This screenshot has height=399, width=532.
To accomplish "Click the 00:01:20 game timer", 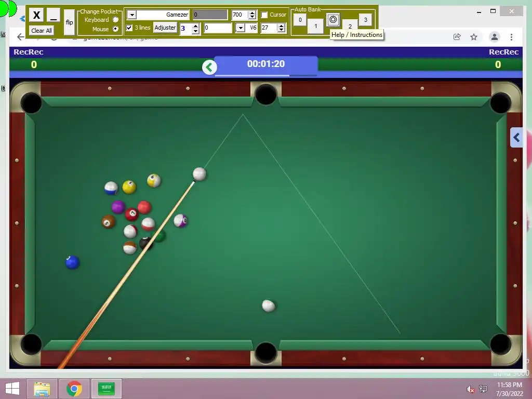I will (x=265, y=64).
